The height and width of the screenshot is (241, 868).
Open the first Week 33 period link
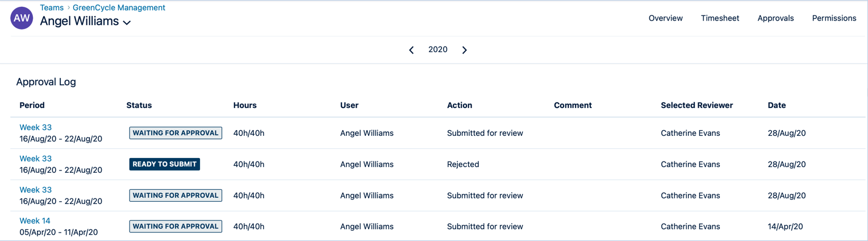[x=35, y=127]
